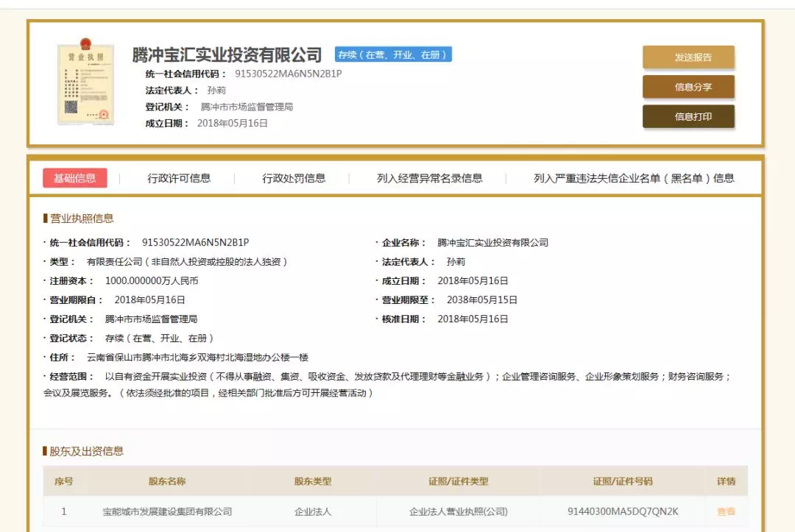Click the 股东名称 column header
The image size is (795, 532).
point(167,481)
